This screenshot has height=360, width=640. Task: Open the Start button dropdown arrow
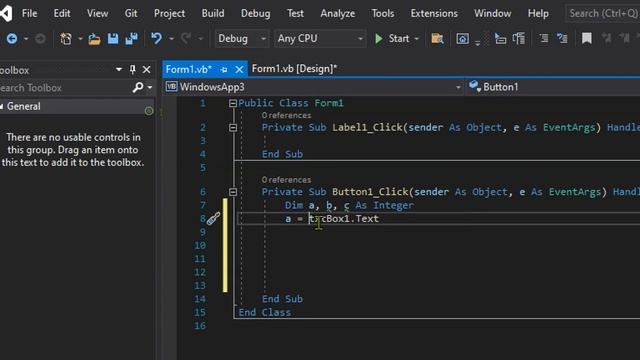(416, 39)
